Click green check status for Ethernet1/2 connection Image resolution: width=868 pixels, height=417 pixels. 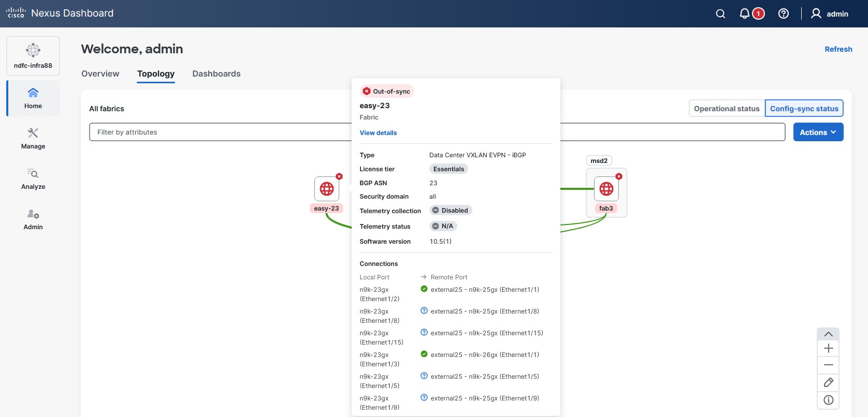424,289
